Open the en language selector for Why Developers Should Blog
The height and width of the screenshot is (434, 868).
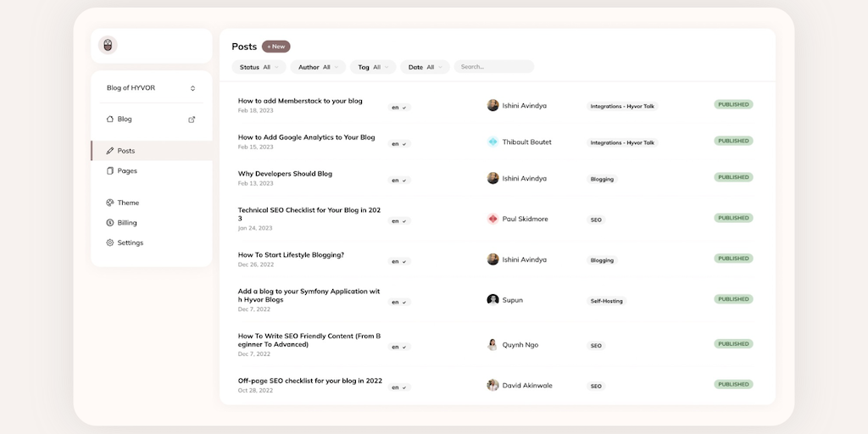(399, 181)
